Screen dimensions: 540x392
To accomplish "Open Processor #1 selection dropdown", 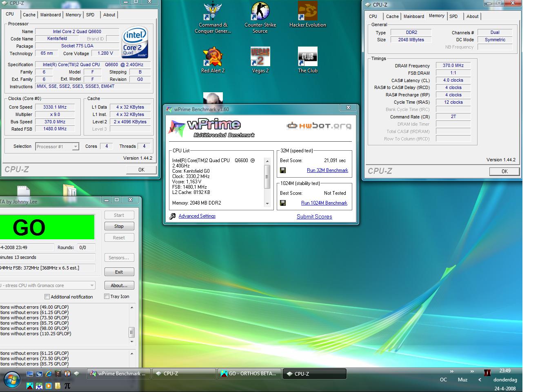I will tap(76, 147).
